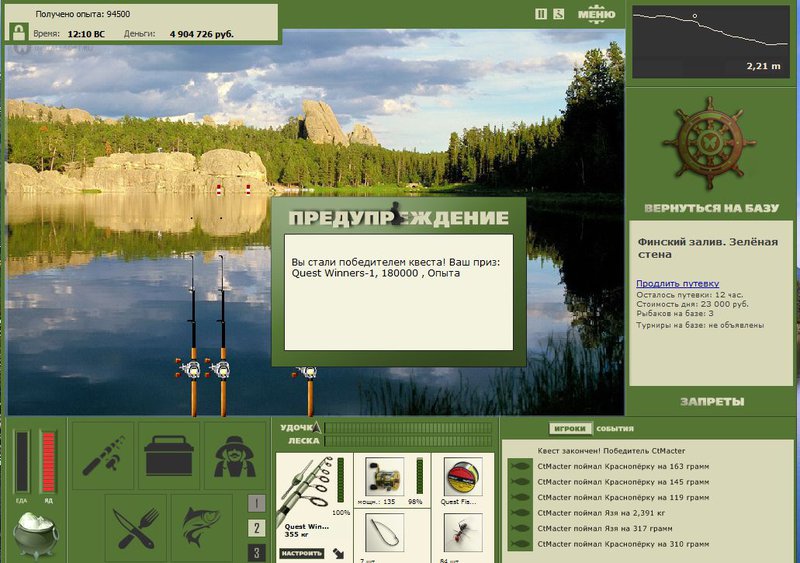
Task: Switch to rod slot 1
Action: pyautogui.click(x=256, y=503)
